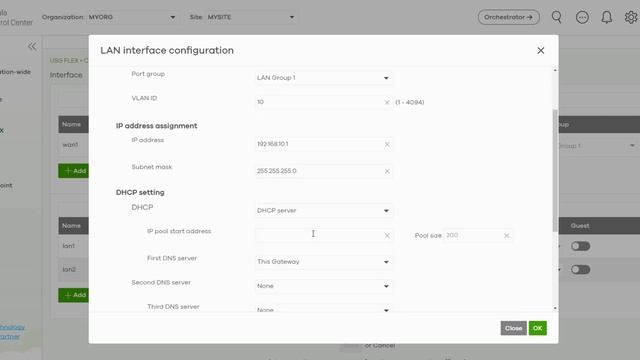Open the notifications bell icon
This screenshot has width=640, height=360.
tap(607, 17)
